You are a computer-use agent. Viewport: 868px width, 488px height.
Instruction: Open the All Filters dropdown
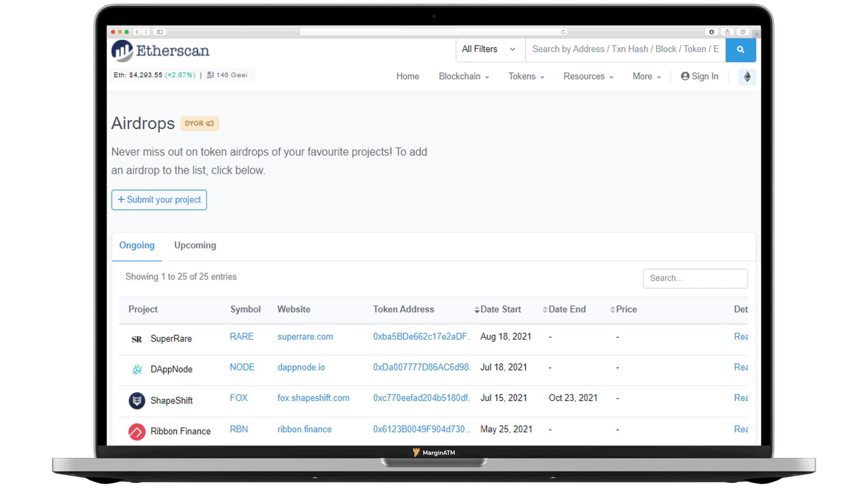click(490, 50)
